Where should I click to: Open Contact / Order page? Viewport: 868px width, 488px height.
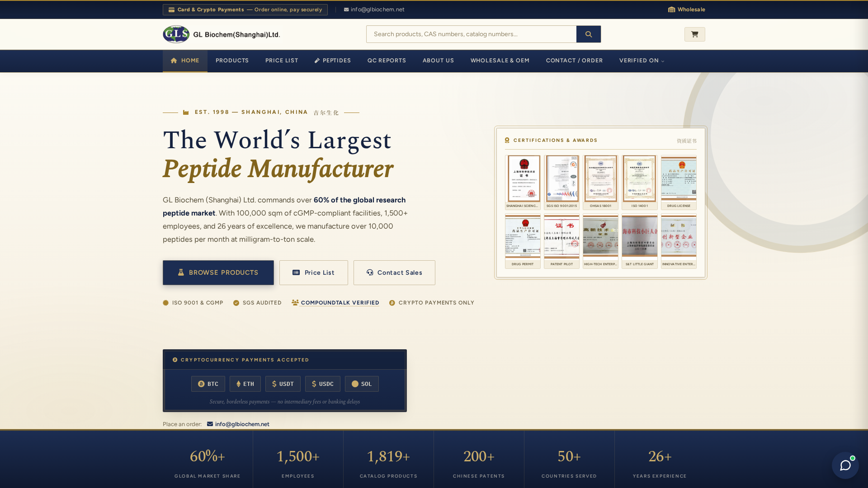coord(574,61)
